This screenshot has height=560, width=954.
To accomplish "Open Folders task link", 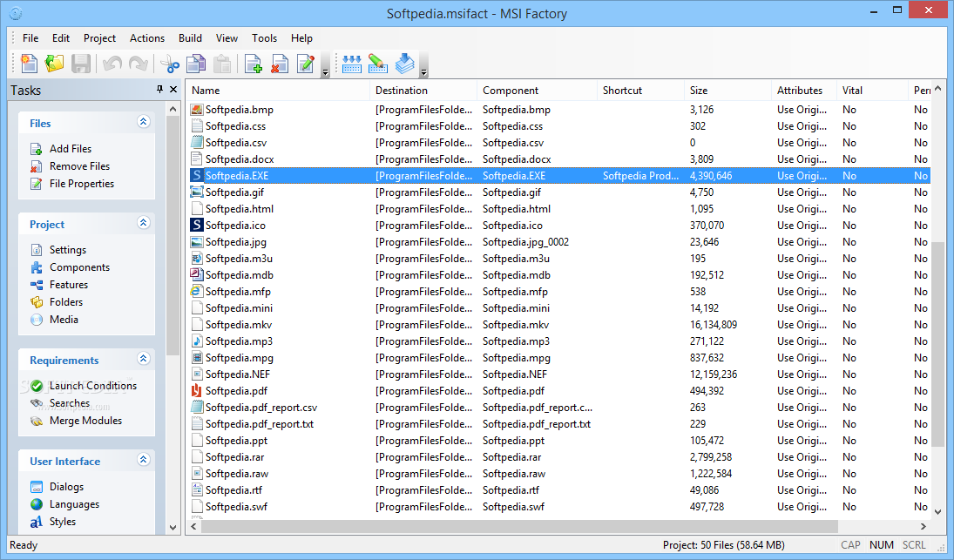I will point(65,302).
